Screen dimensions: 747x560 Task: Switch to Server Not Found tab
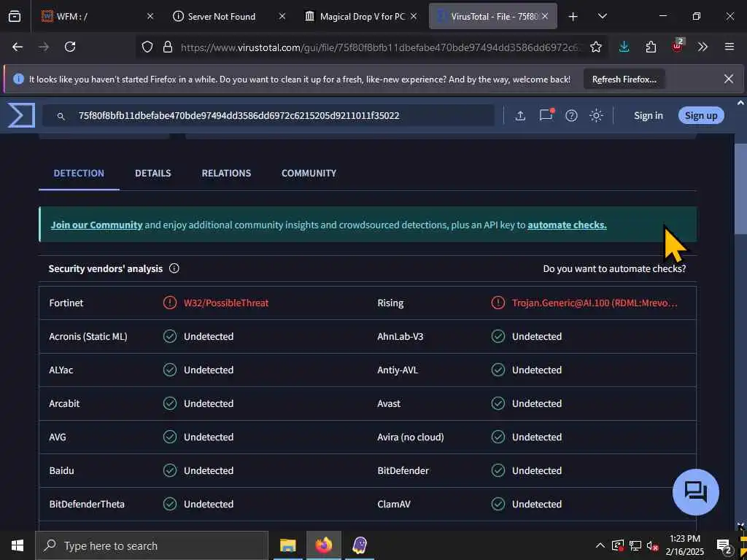228,16
